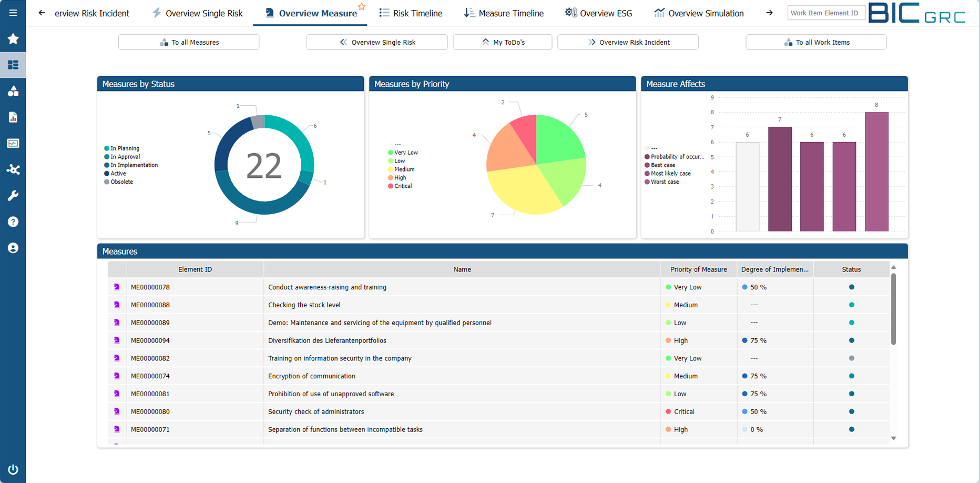Open the network hub icon in the sidebar

13,169
